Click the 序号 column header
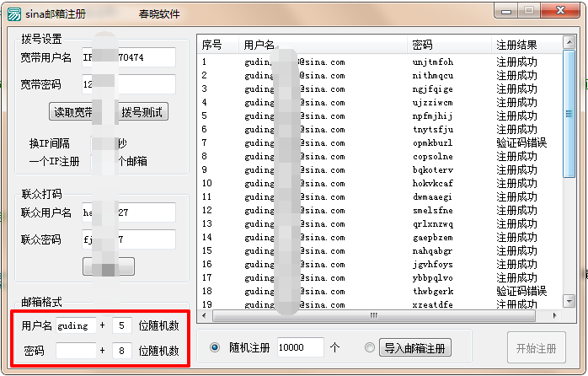Screen dimensions: 588x376 click(218, 45)
